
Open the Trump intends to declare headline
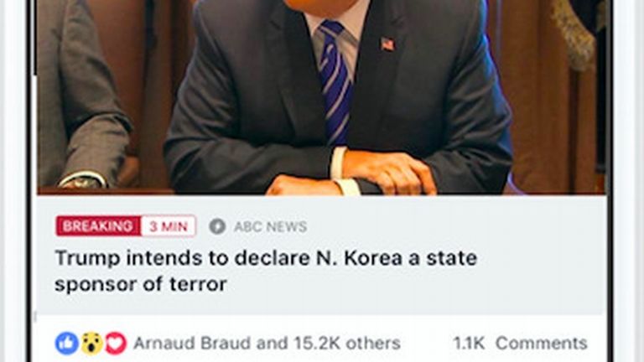266,271
